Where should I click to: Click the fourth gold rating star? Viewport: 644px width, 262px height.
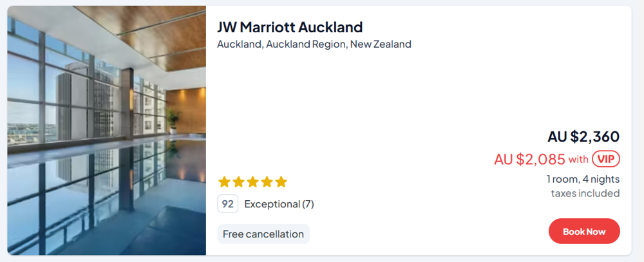pos(267,182)
